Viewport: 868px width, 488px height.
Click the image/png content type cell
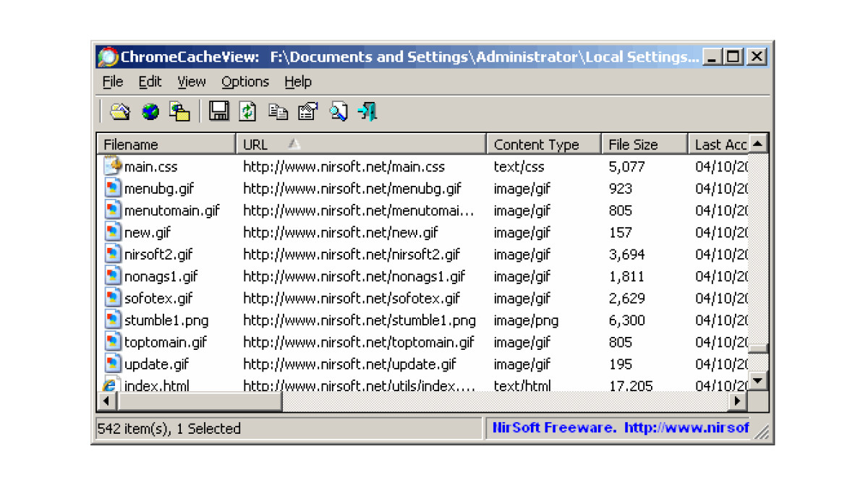(526, 320)
